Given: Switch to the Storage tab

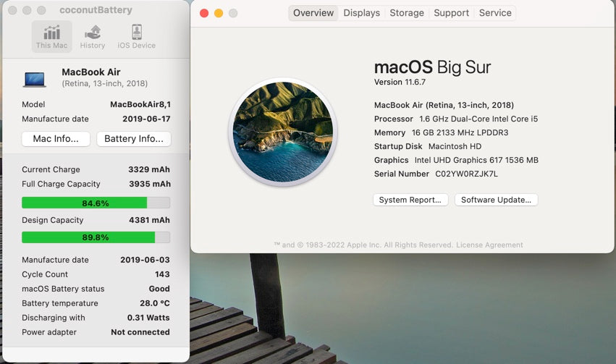Looking at the screenshot, I should click(x=407, y=13).
